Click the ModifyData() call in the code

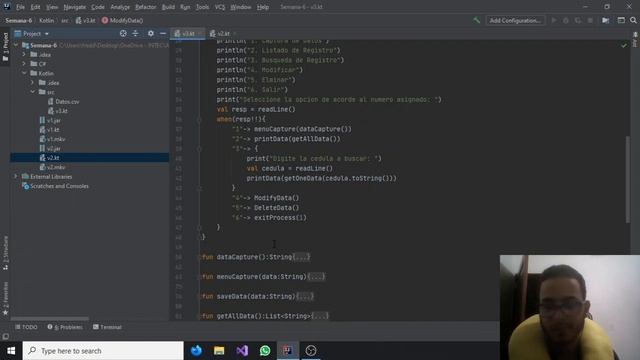[276, 198]
